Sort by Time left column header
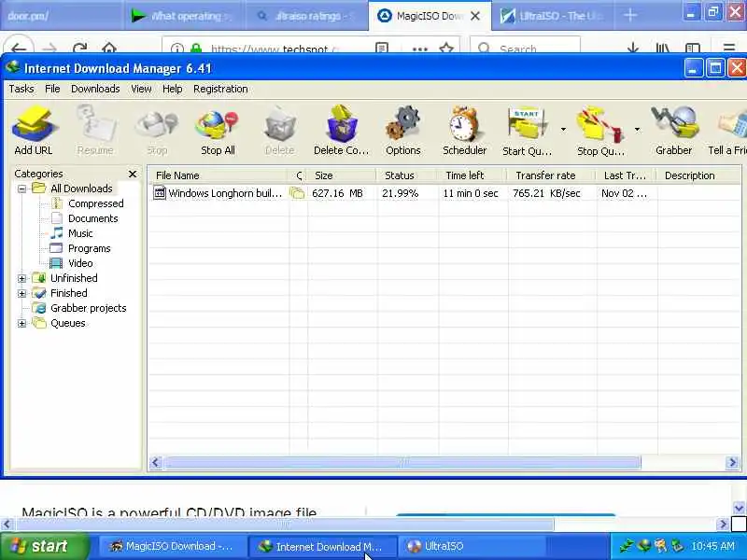 472,175
